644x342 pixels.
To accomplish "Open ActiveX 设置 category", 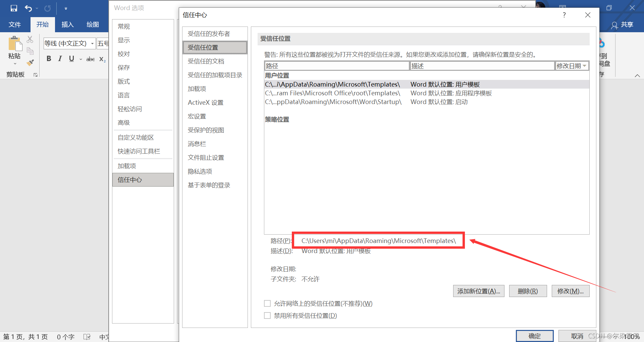I will (x=215, y=103).
